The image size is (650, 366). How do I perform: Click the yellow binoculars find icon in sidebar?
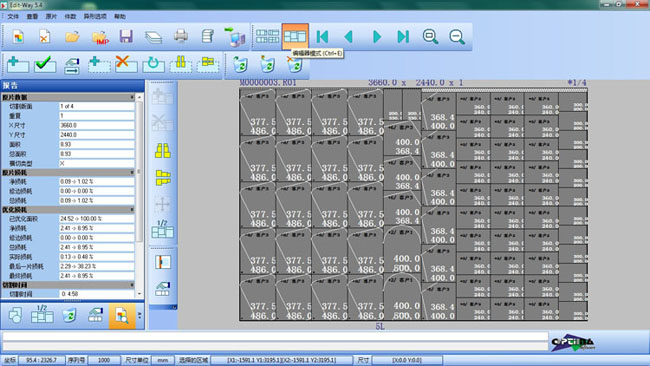[162, 150]
